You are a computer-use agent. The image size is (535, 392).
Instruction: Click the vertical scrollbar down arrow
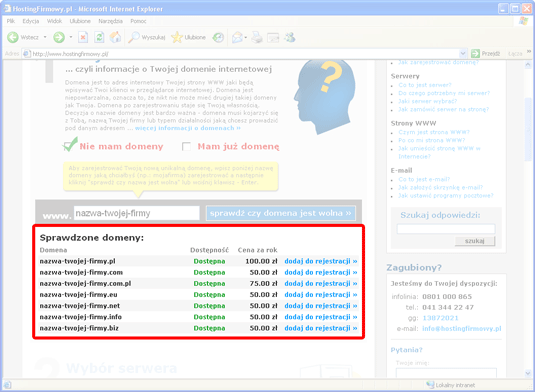coord(528,373)
